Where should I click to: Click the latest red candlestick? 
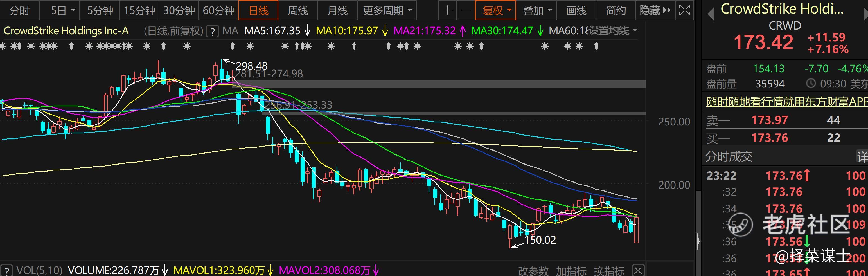[x=637, y=230]
